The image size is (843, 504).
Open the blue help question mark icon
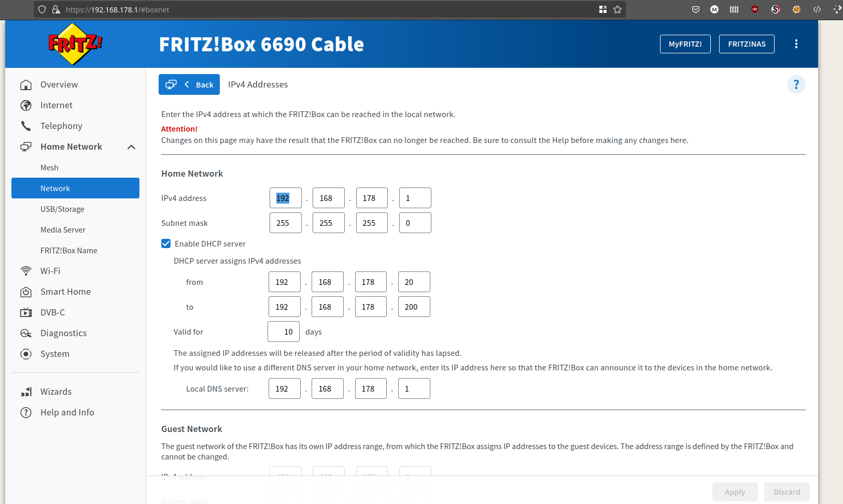tap(796, 84)
